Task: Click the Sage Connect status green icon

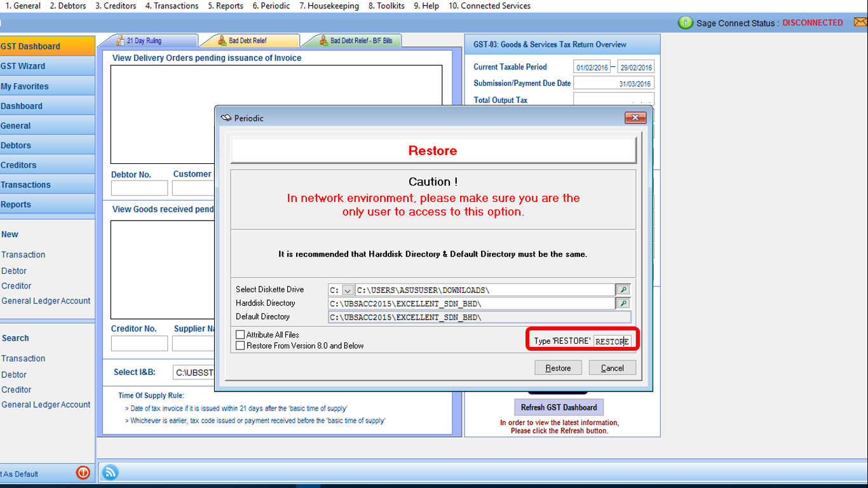Action: [x=686, y=23]
